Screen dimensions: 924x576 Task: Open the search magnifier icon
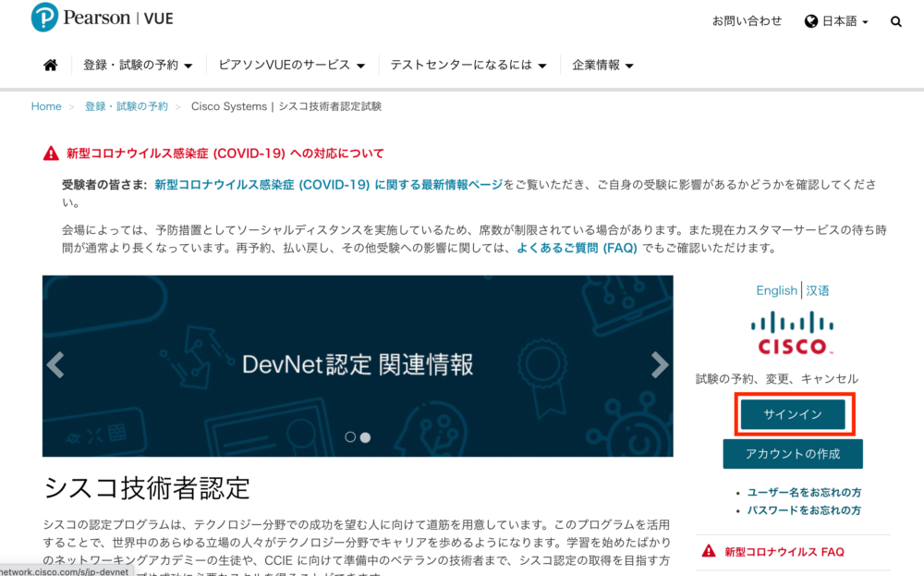pyautogui.click(x=895, y=22)
